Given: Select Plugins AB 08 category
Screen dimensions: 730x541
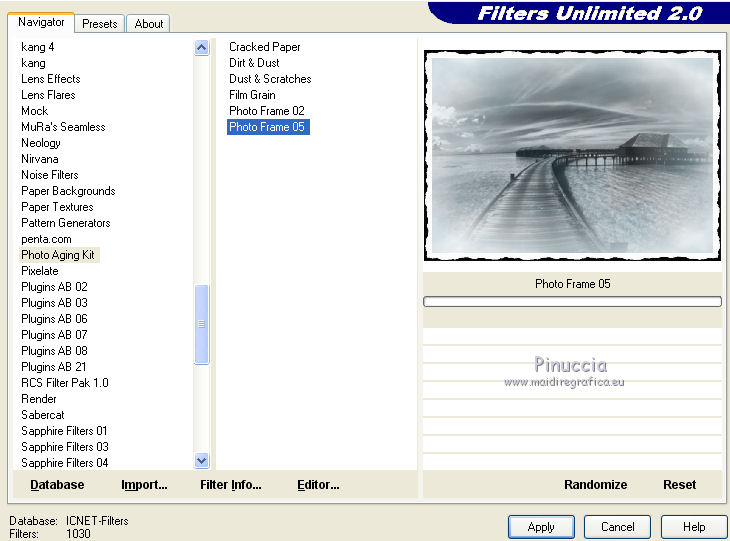Looking at the screenshot, I should 54,351.
